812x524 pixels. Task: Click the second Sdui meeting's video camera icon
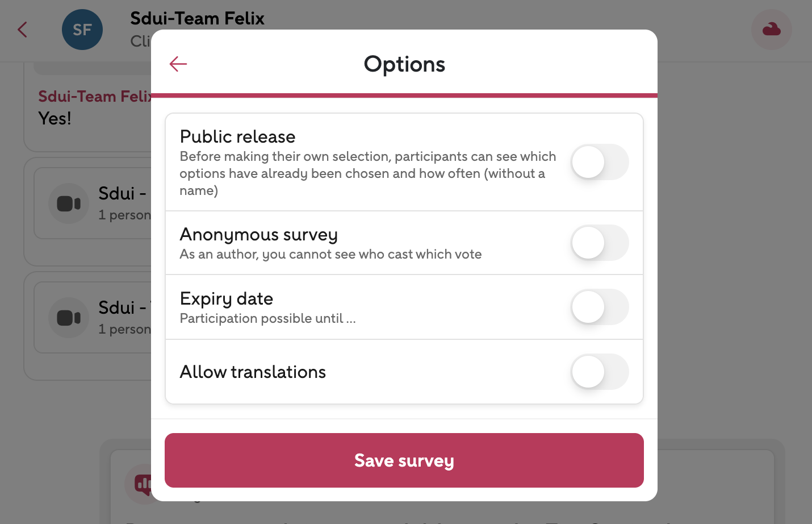[x=69, y=318]
